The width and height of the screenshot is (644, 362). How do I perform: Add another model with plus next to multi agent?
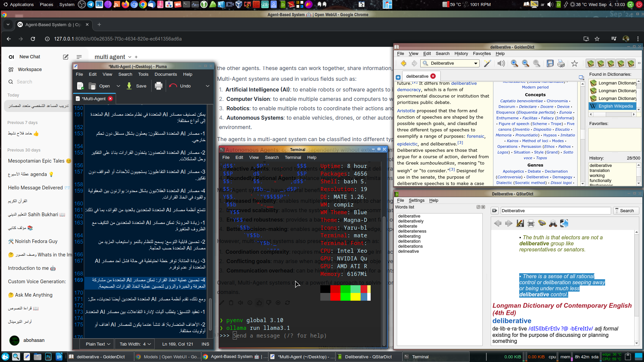[136, 57]
